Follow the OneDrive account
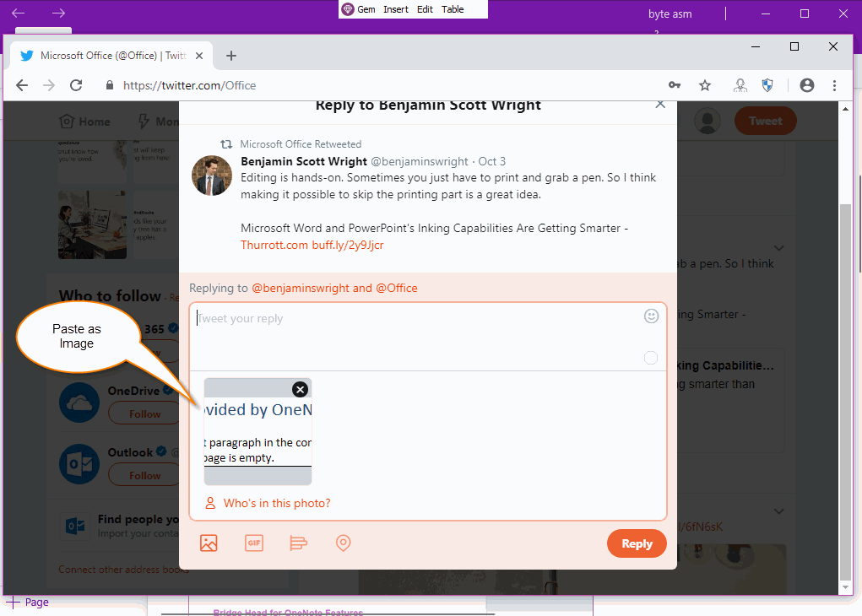The image size is (862, 616). (144, 413)
